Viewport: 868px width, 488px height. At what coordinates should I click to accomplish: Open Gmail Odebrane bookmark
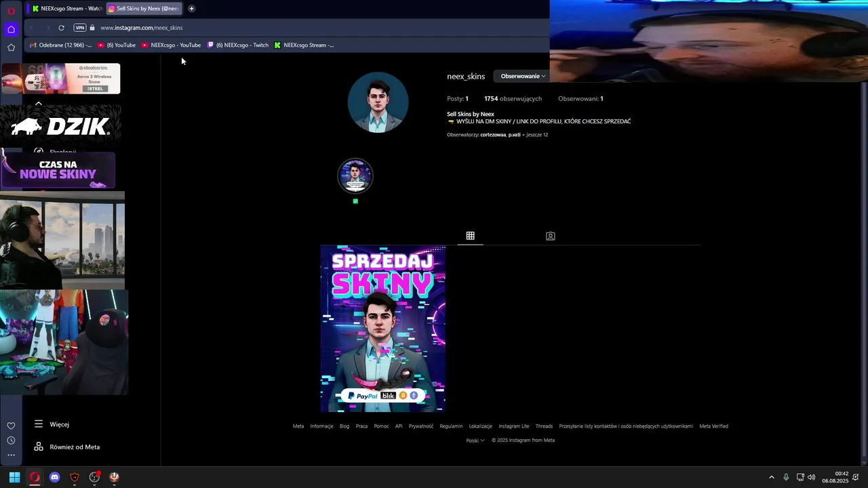(x=61, y=45)
